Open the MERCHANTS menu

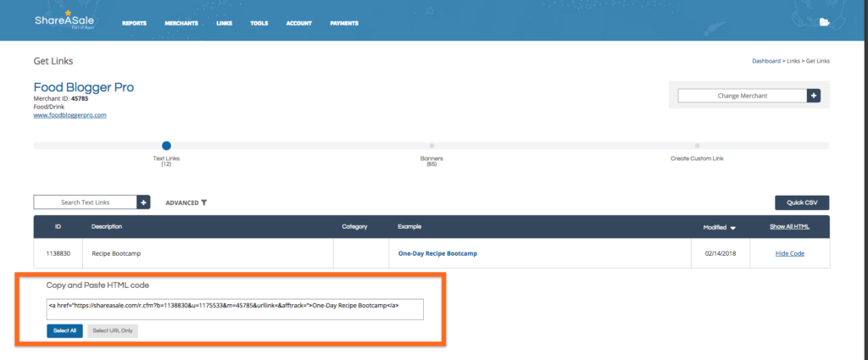coord(181,23)
